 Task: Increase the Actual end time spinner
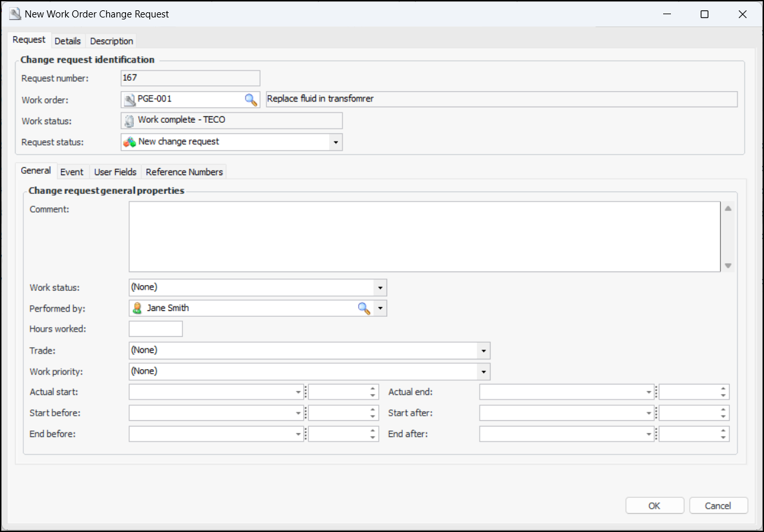[723, 389]
